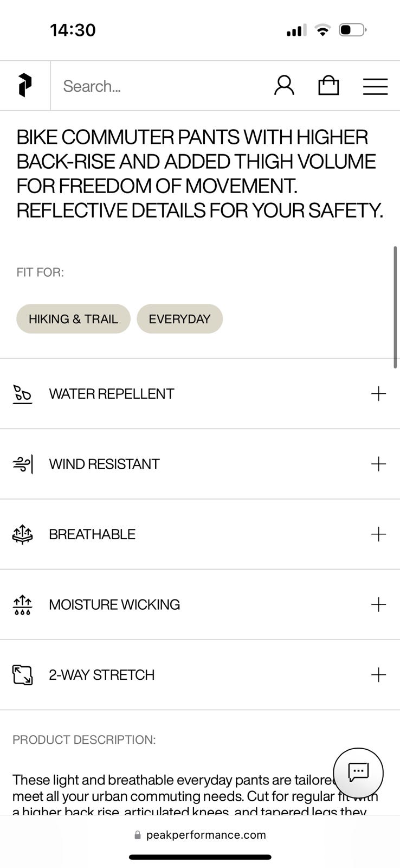The width and height of the screenshot is (400, 868).
Task: Tap the peakperformance.com address bar
Action: [200, 835]
